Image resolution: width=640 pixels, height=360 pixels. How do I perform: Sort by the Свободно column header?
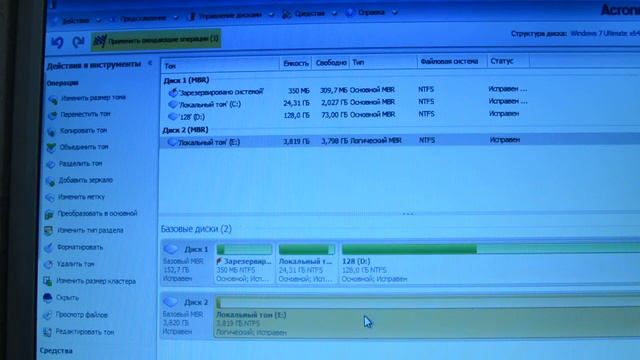[x=331, y=63]
